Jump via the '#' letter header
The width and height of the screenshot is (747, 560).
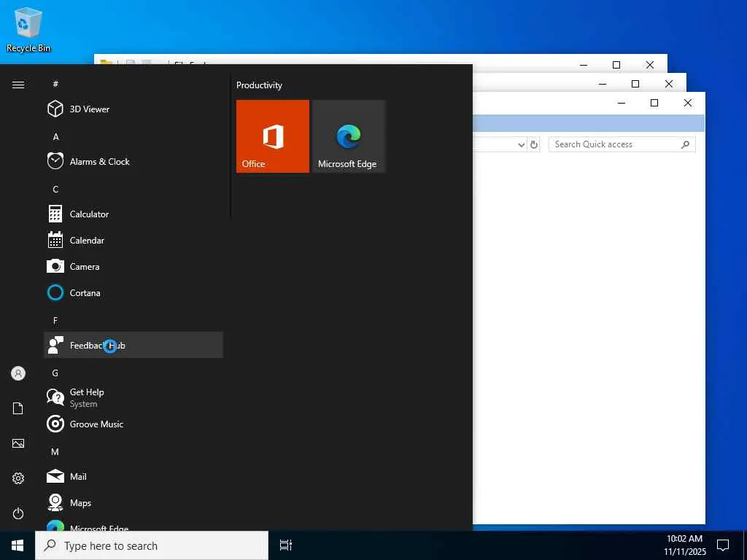(55, 84)
